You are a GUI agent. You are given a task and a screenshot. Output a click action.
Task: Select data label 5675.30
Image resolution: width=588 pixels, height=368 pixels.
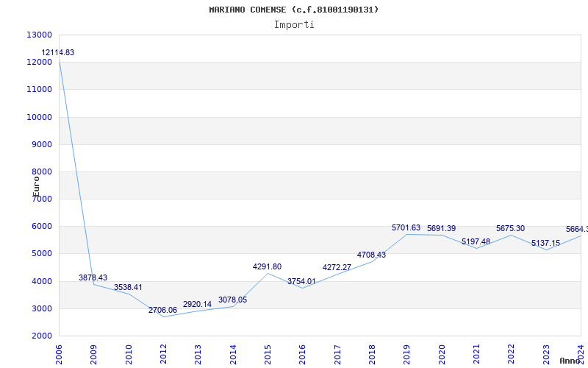(x=510, y=228)
